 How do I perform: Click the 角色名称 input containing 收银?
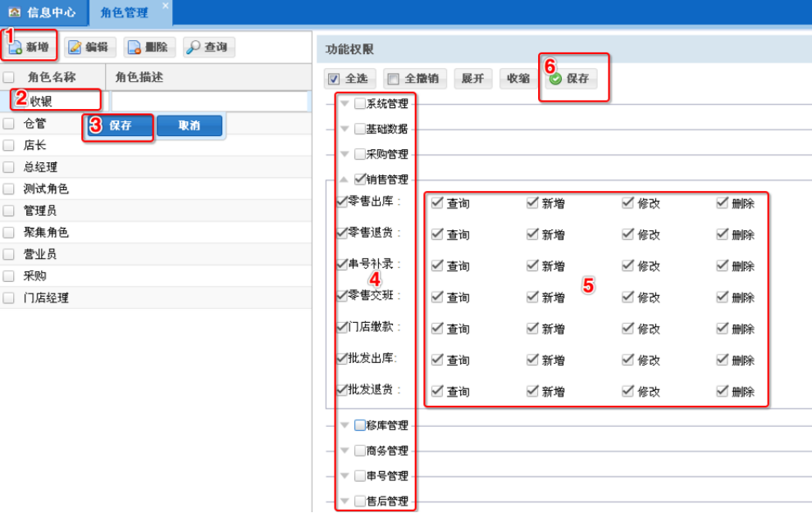point(62,101)
